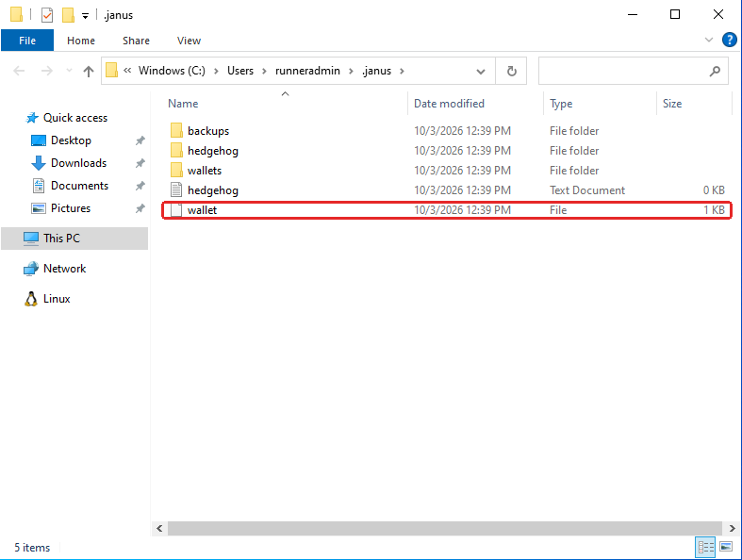Click the horizontal scrollbar right arrow
This screenshot has width=742, height=560.
tap(732, 528)
